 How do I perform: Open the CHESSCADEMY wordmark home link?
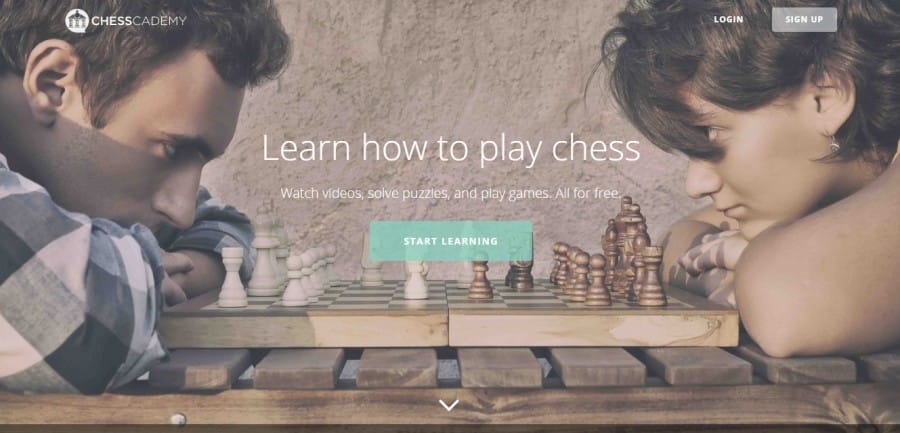coord(139,21)
